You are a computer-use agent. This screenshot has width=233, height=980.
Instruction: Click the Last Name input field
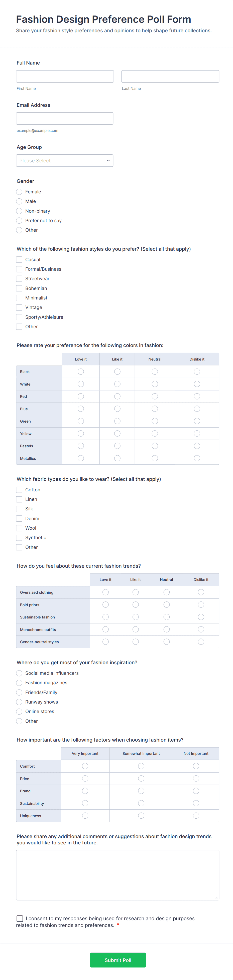170,77
